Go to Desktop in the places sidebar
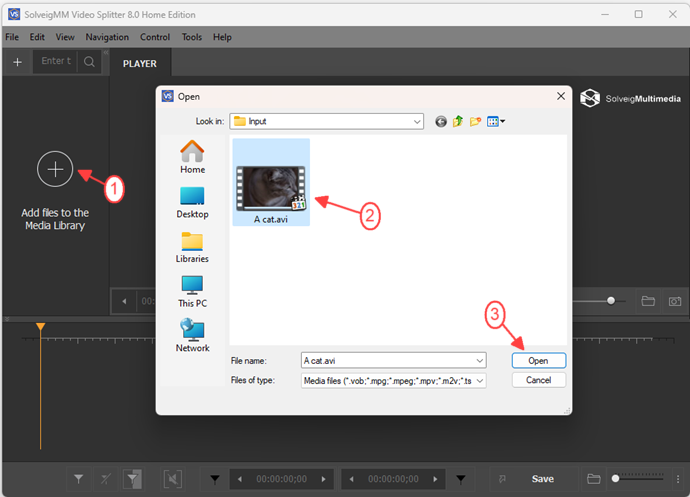The width and height of the screenshot is (690, 497). pyautogui.click(x=192, y=202)
